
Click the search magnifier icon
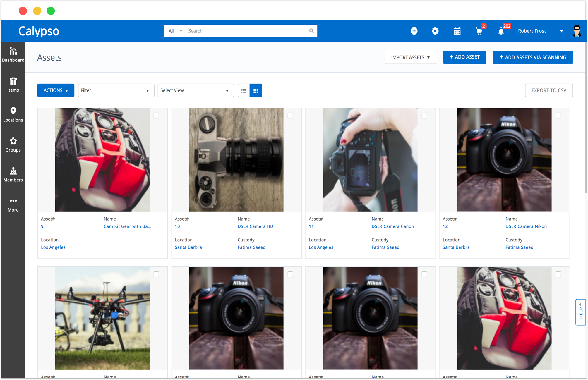click(x=311, y=31)
